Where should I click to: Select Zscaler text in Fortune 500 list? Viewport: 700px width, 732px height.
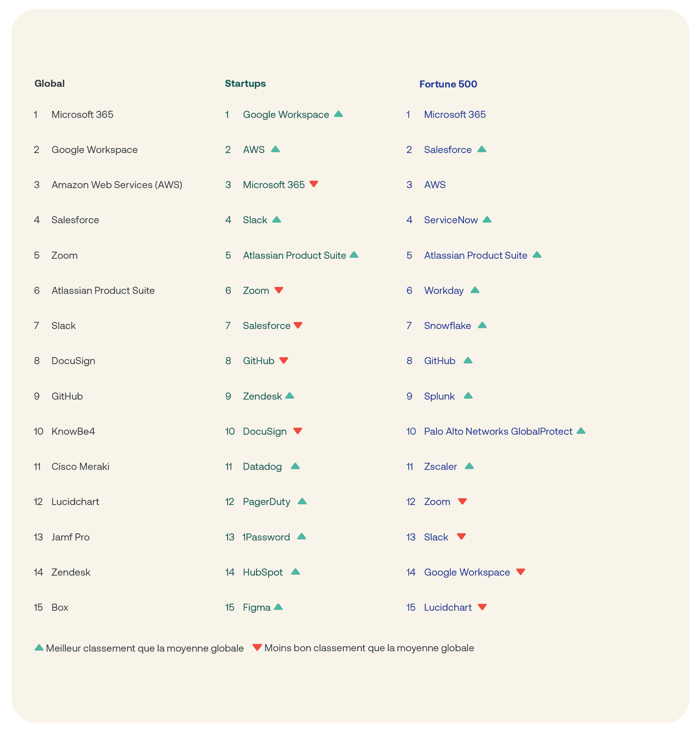coord(440,466)
